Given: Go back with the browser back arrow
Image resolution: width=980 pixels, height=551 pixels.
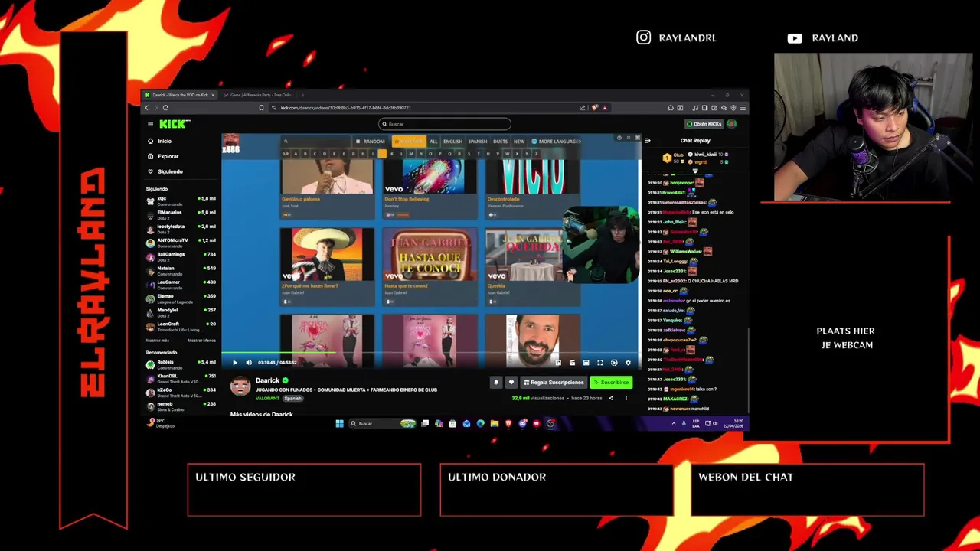Looking at the screenshot, I should click(147, 108).
